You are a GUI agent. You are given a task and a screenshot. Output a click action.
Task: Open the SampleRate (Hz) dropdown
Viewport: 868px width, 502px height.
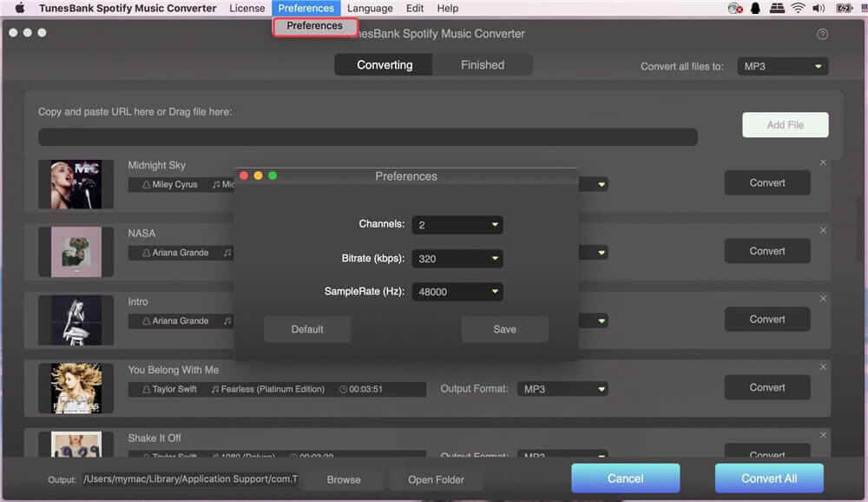(x=457, y=292)
